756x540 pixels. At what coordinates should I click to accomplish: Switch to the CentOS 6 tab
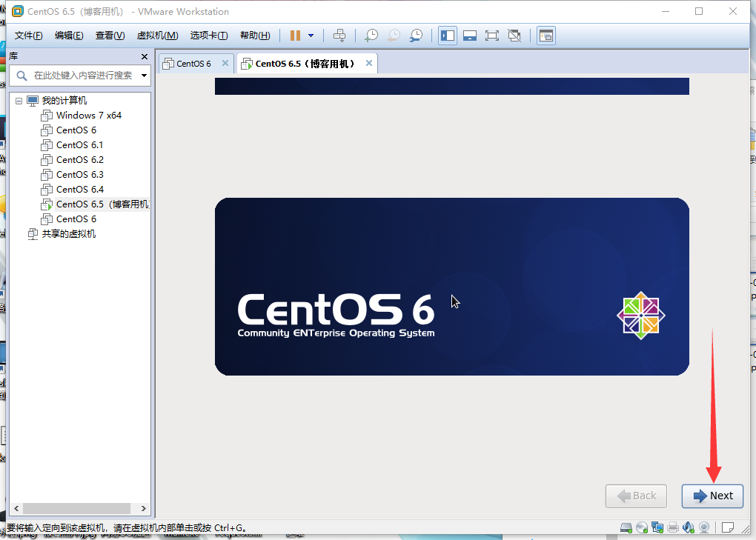pos(194,63)
